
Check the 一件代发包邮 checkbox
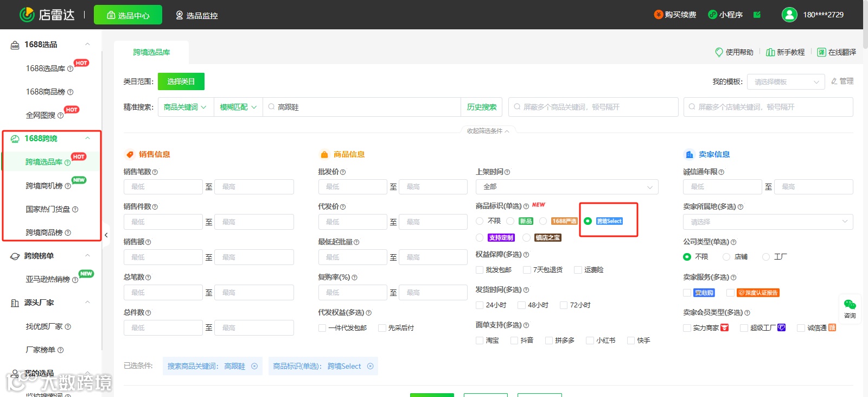tap(322, 328)
